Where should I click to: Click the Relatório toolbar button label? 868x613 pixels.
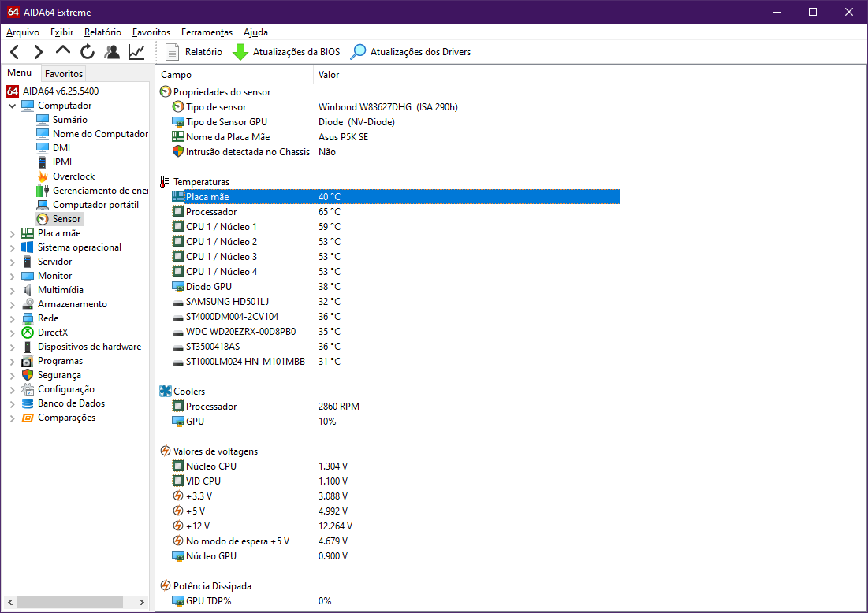[203, 52]
